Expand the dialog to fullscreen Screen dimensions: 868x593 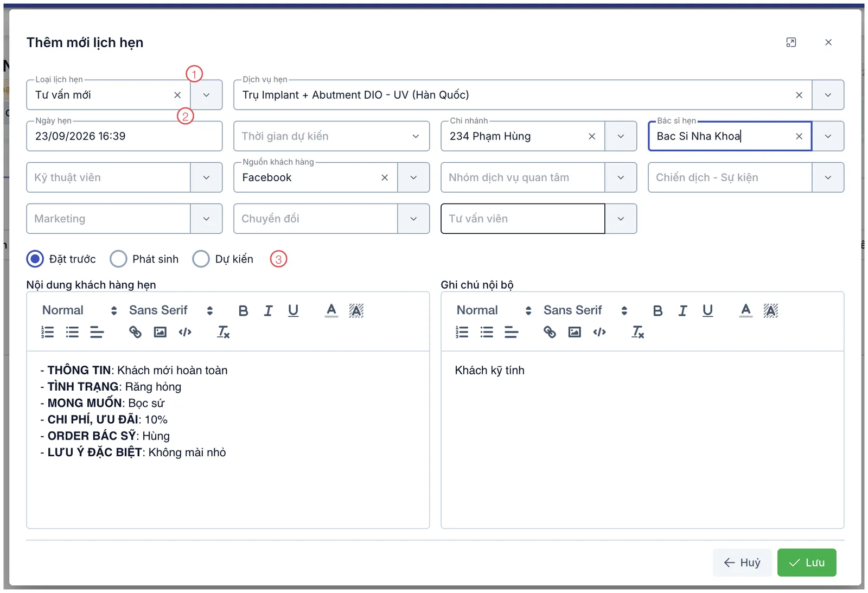click(x=791, y=42)
